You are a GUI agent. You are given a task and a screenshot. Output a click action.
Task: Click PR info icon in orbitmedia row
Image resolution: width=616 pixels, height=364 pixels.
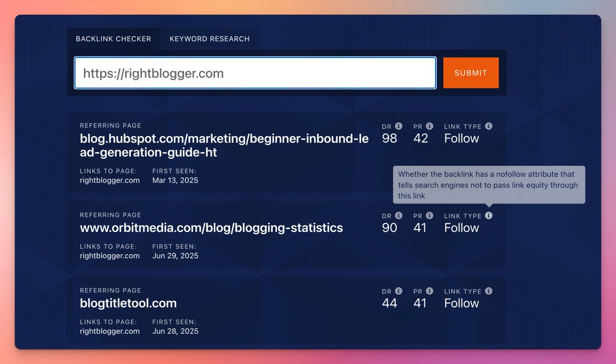tap(430, 216)
